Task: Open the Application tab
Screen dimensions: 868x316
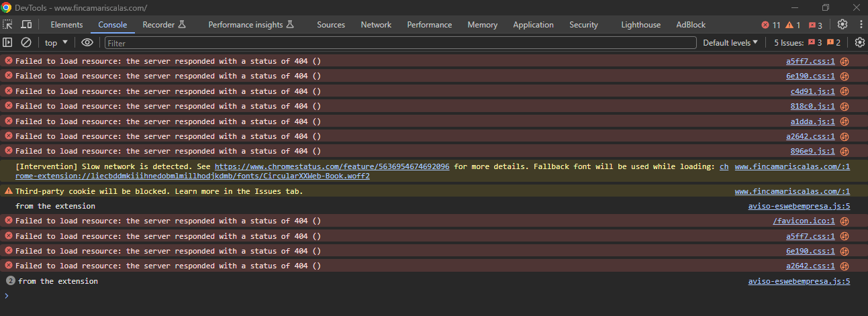Action: tap(533, 25)
